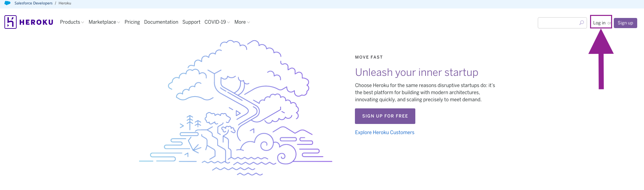Open the Documentation menu item
This screenshot has width=644, height=190.
pyautogui.click(x=161, y=22)
